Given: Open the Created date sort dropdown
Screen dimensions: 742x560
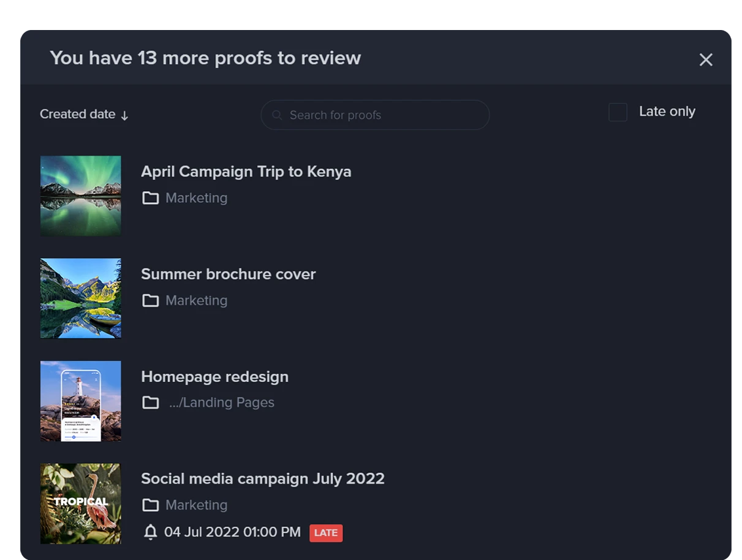Looking at the screenshot, I should (78, 115).
